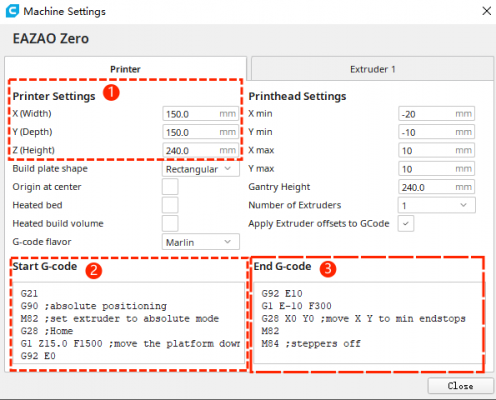Viewport: 496px width, 400px height.
Task: Click the 'G28 ;Home' line in Start G-code
Action: click(47, 331)
